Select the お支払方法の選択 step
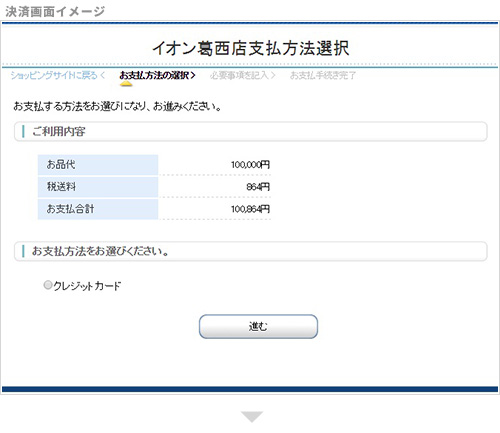Image resolution: width=500 pixels, height=433 pixels. tap(157, 75)
